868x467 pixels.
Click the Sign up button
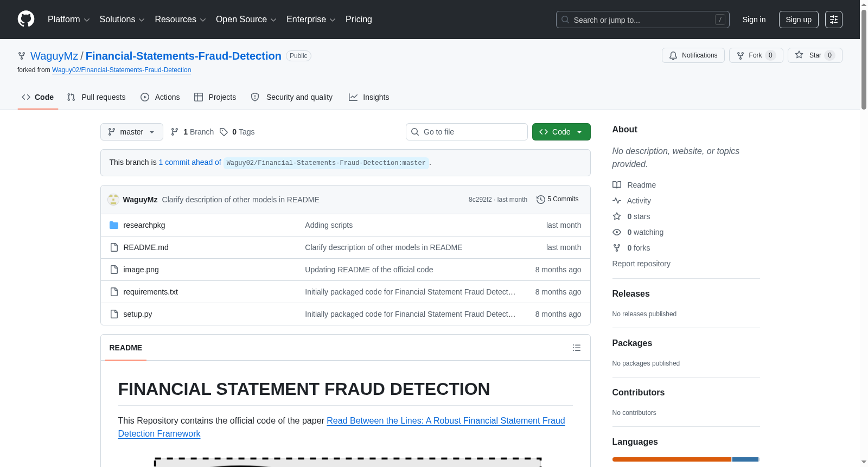point(799,20)
